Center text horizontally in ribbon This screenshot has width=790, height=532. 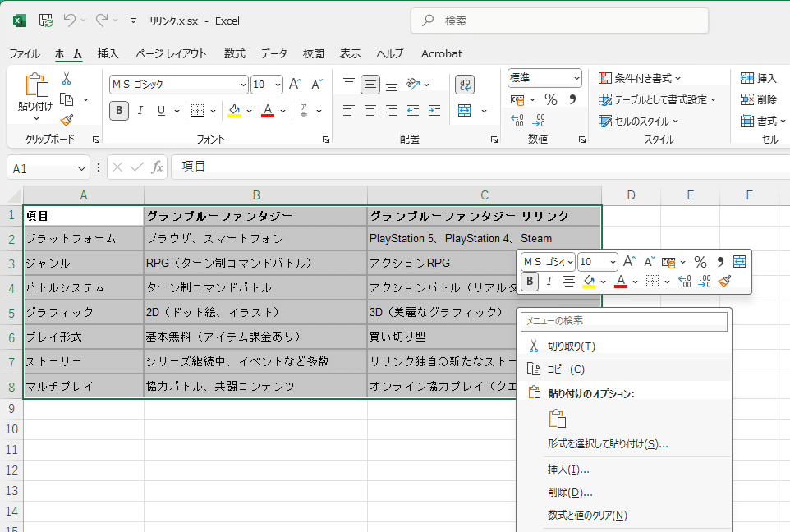point(370,110)
